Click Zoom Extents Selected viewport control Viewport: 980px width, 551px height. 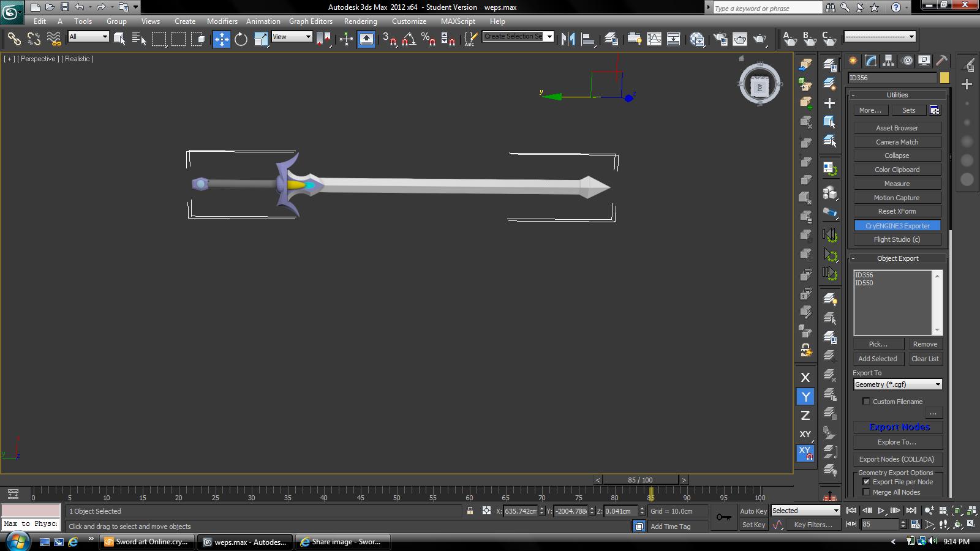(957, 511)
